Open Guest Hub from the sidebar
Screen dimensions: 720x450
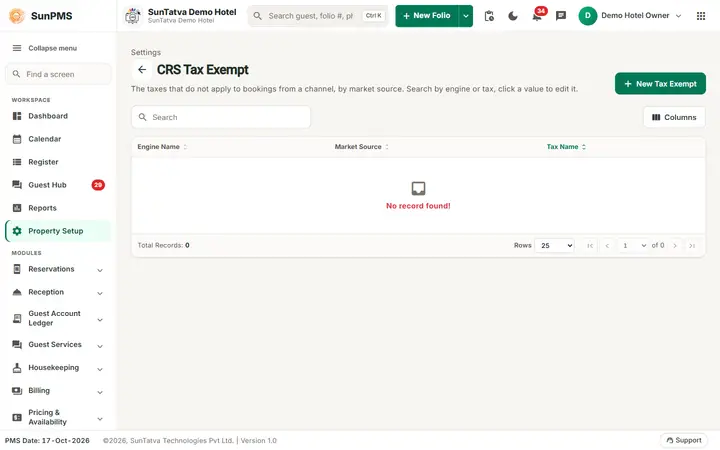pyautogui.click(x=58, y=185)
